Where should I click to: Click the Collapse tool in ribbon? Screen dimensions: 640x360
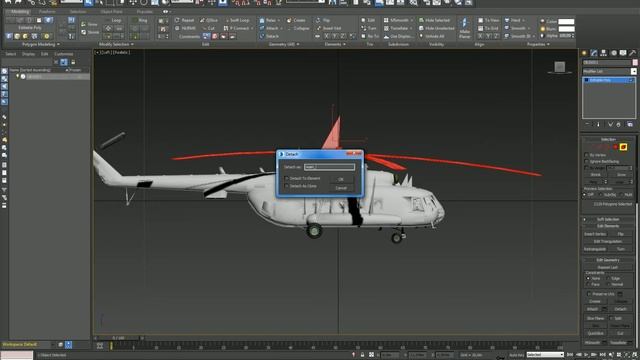point(298,28)
